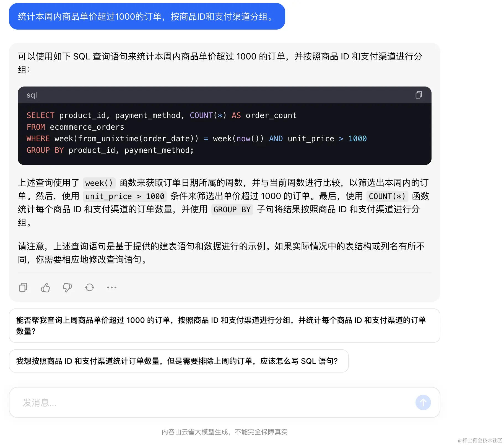Click the send message arrow button
504x445 pixels.
(x=423, y=402)
